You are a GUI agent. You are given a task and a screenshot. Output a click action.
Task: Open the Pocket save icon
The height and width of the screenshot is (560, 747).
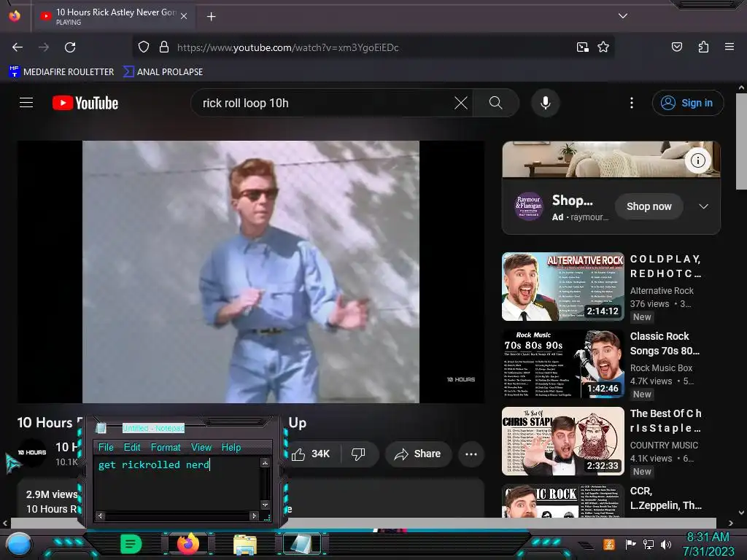click(x=676, y=47)
